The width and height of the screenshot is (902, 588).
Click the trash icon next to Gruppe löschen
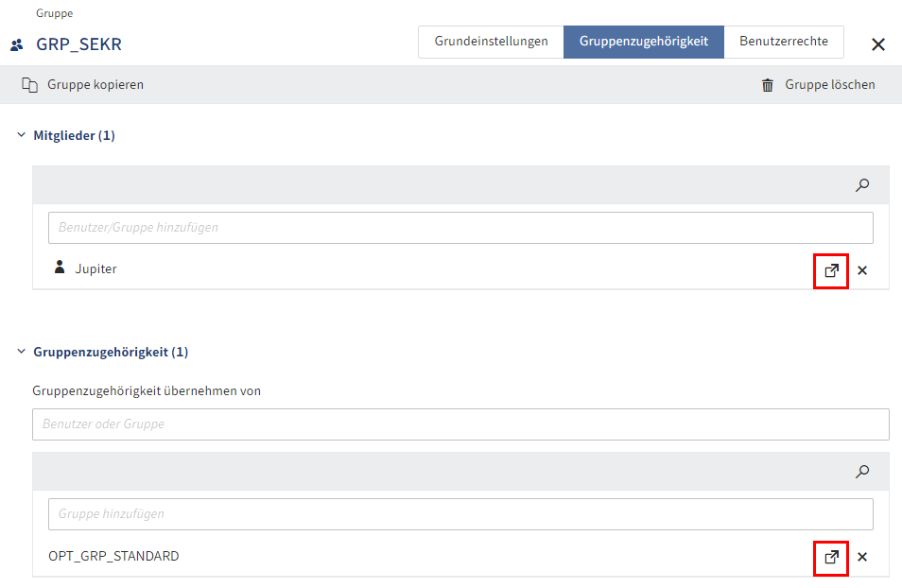[768, 84]
